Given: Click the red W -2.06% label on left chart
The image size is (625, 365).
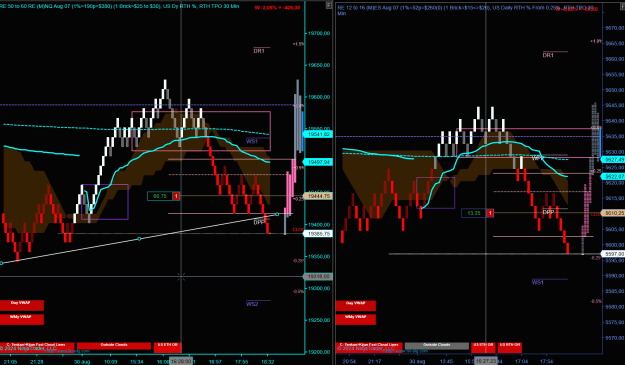Looking at the screenshot, I should pyautogui.click(x=278, y=8).
